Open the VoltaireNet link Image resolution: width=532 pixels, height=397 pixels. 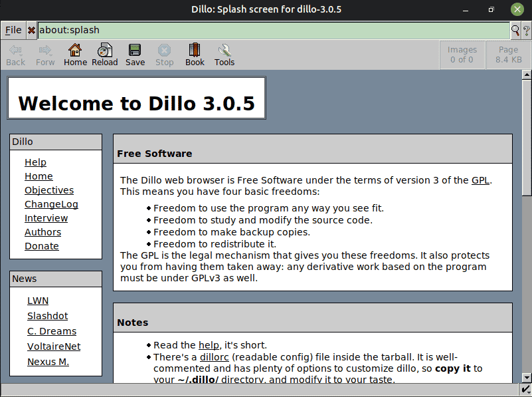(x=54, y=346)
